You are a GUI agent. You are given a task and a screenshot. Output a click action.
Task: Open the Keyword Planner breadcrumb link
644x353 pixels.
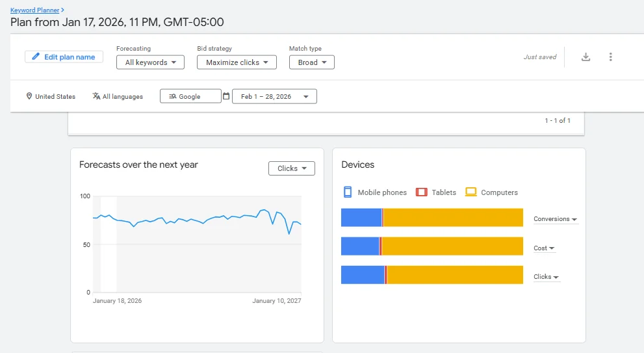coord(35,10)
